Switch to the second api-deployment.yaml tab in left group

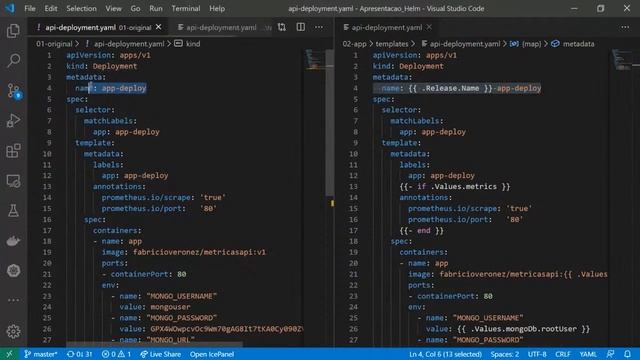pos(220,27)
